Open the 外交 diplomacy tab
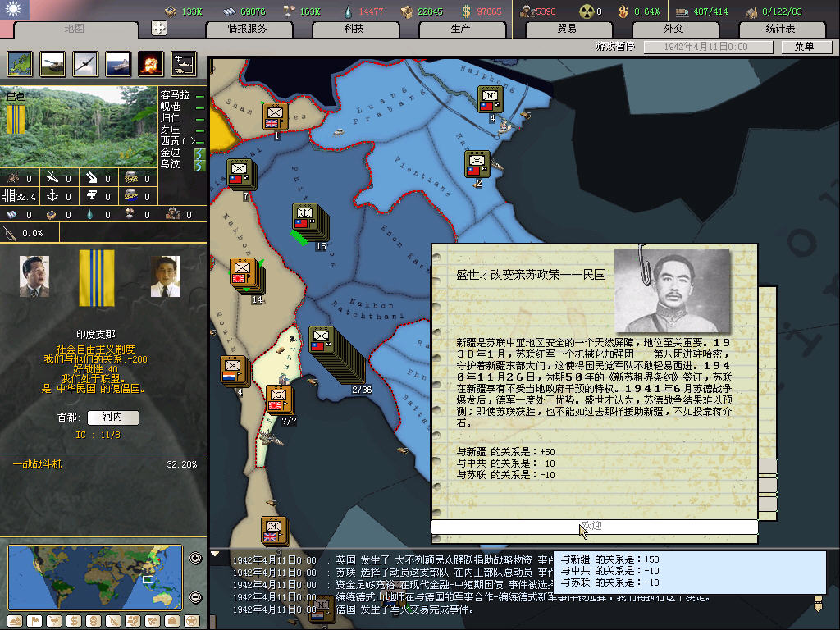The height and width of the screenshot is (630, 840). pyautogui.click(x=674, y=29)
